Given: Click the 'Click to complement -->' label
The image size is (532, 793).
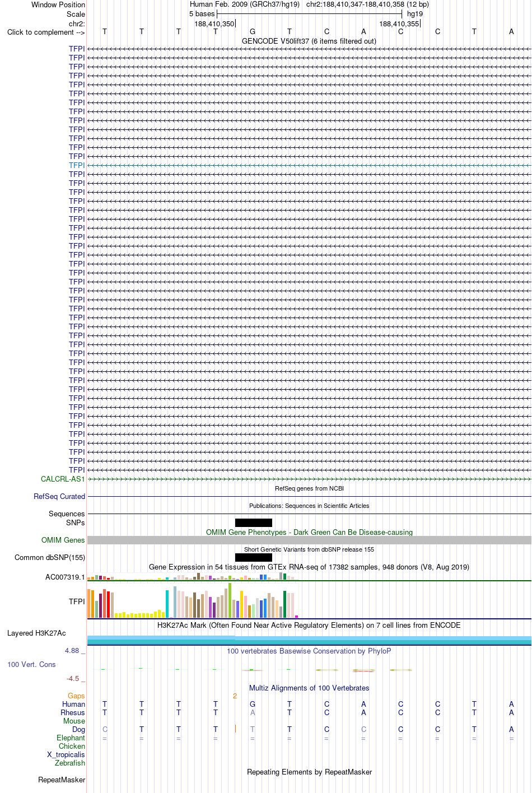Looking at the screenshot, I should 46,32.
